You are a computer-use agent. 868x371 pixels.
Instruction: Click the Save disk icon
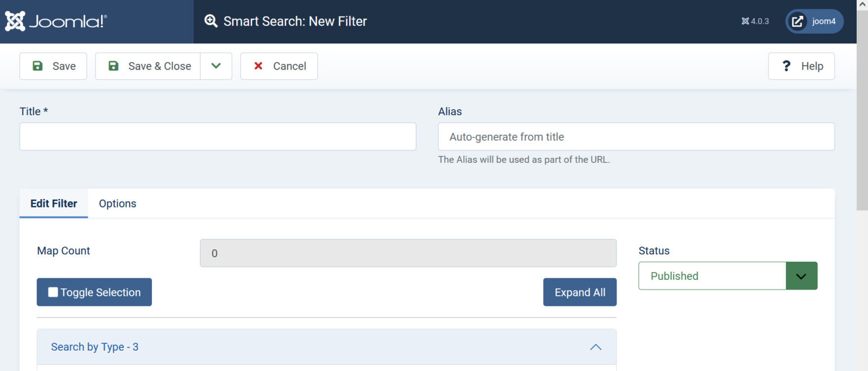coord(37,66)
